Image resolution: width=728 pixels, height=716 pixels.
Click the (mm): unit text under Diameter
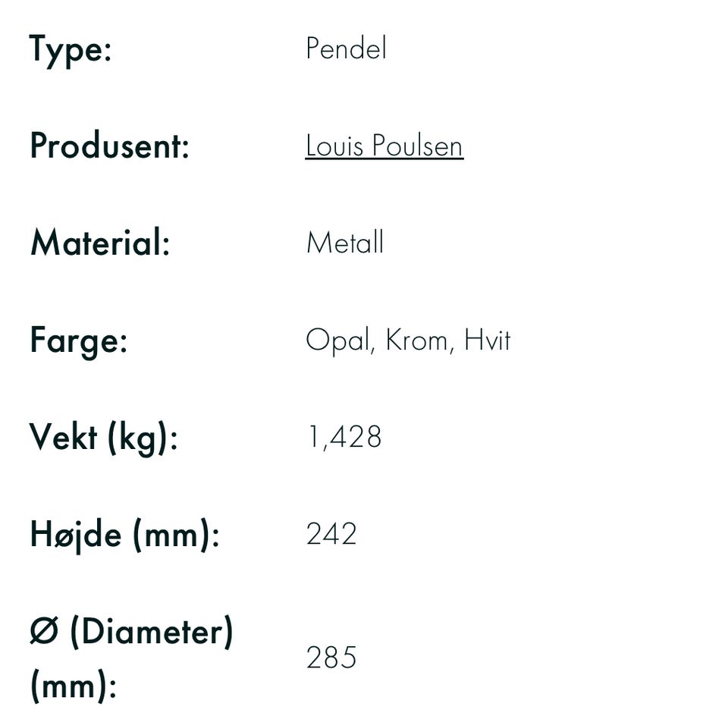tap(74, 686)
